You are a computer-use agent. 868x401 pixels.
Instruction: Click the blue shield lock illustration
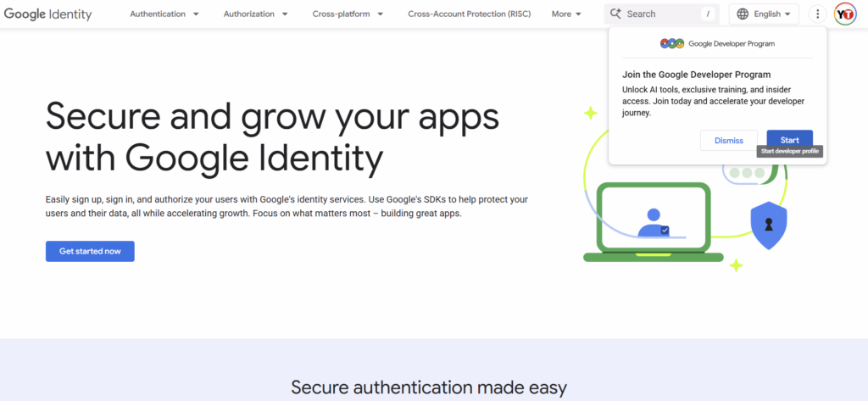click(768, 225)
